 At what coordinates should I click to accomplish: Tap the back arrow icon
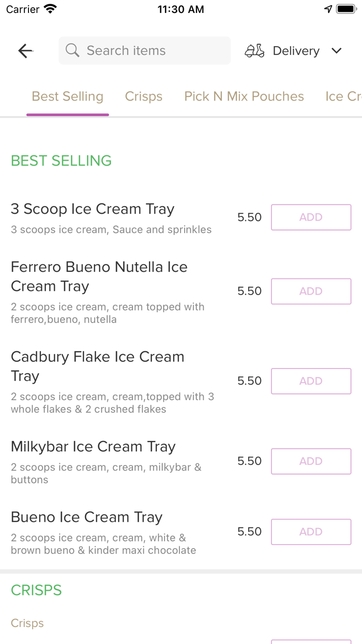25,51
